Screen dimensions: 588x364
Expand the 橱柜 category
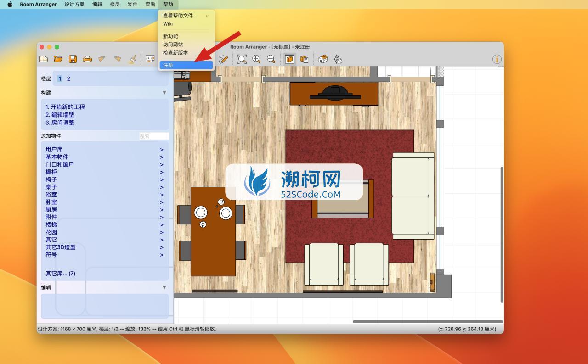click(x=104, y=172)
